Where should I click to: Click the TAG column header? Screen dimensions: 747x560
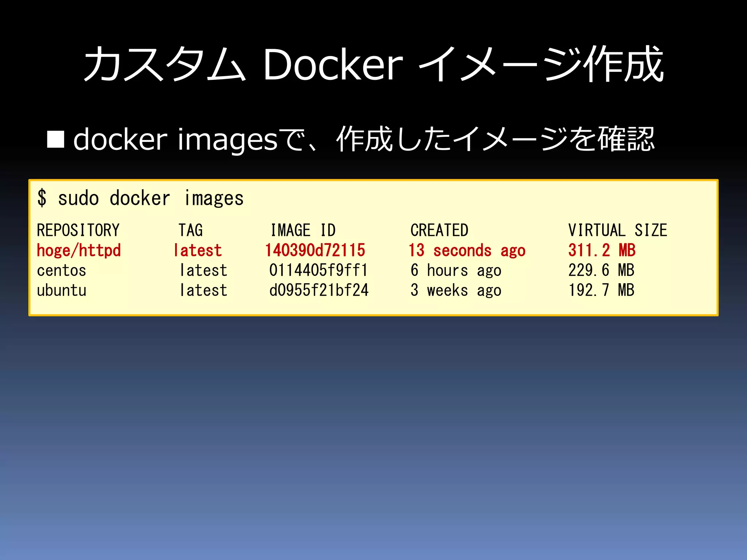click(190, 230)
